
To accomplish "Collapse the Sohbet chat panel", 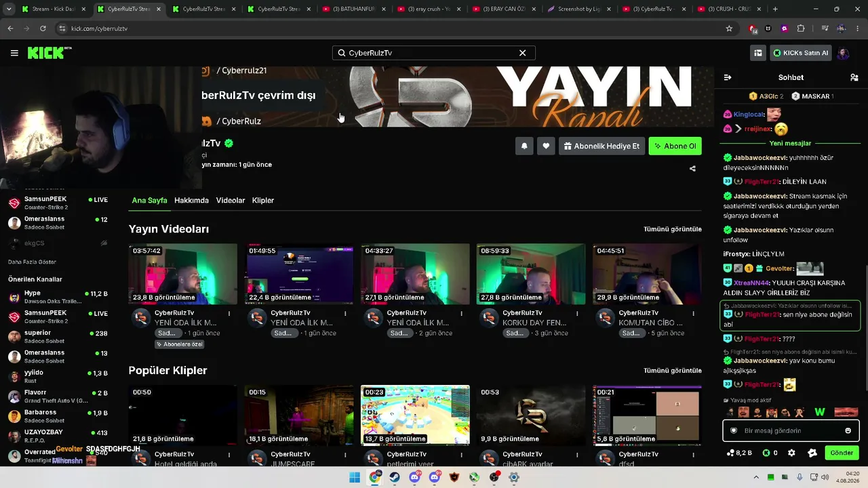I will pyautogui.click(x=728, y=77).
